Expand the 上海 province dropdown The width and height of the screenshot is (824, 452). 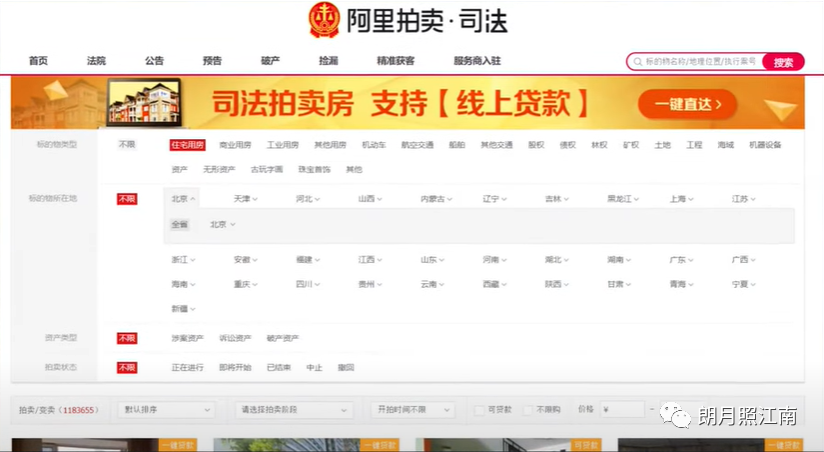682,199
